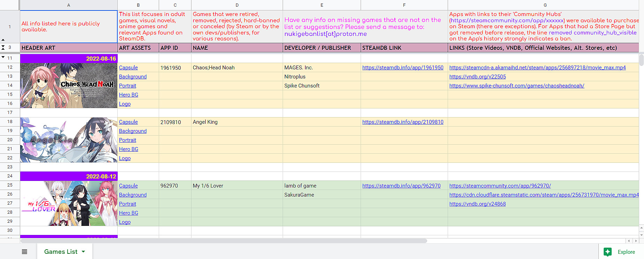
Task: Click the horizontal scrollbar thumb
Action: click(223, 241)
